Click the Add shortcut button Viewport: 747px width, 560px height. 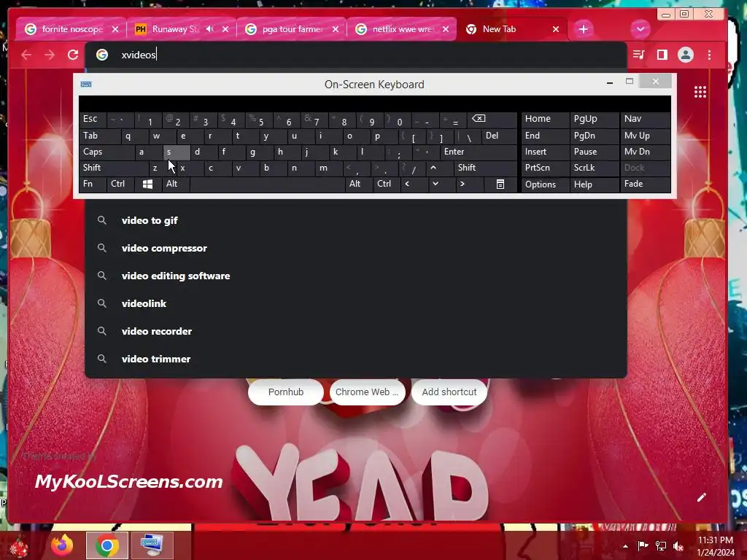click(449, 392)
